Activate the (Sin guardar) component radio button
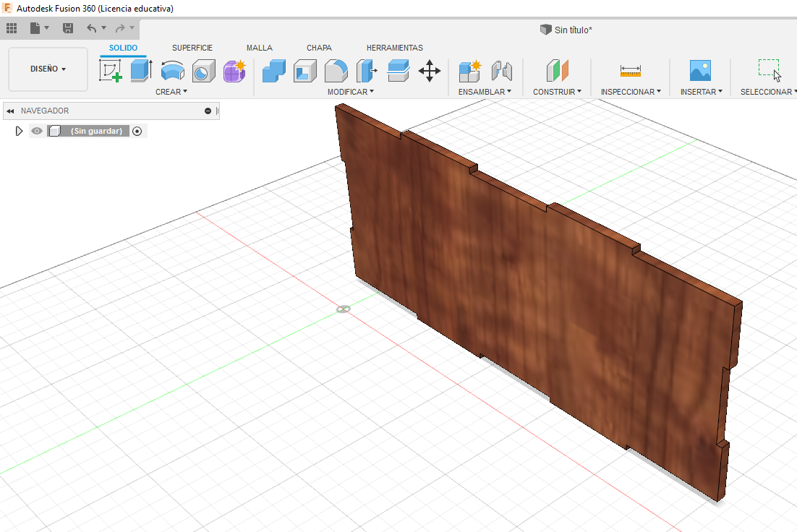 pos(137,131)
